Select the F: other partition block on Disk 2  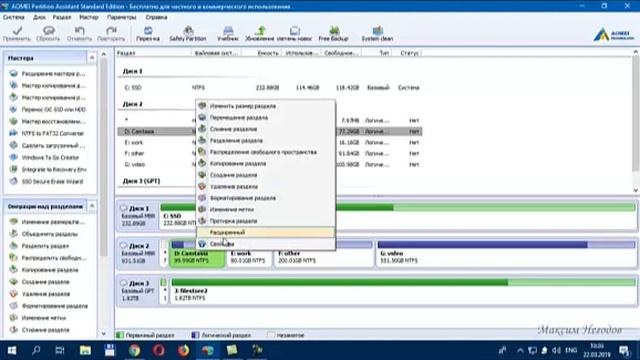pyautogui.click(x=324, y=253)
